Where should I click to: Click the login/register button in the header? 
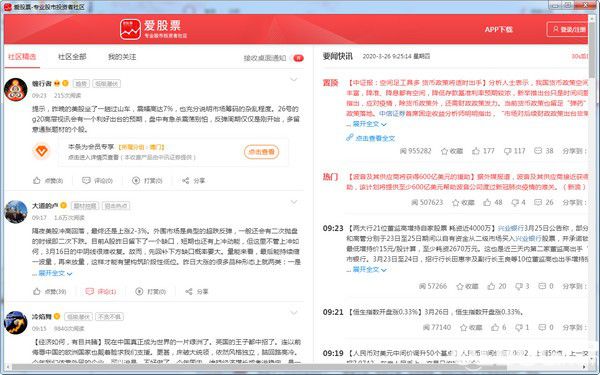[568, 29]
